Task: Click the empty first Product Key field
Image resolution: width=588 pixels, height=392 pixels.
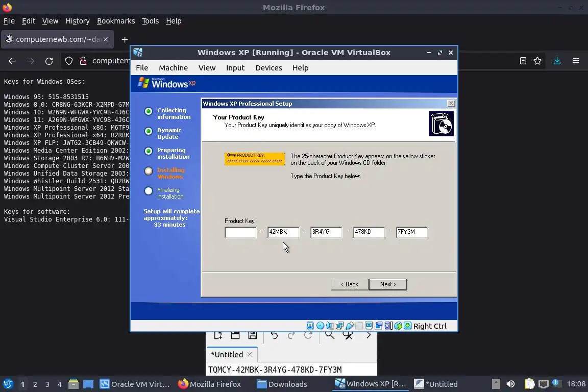Action: tap(240, 232)
